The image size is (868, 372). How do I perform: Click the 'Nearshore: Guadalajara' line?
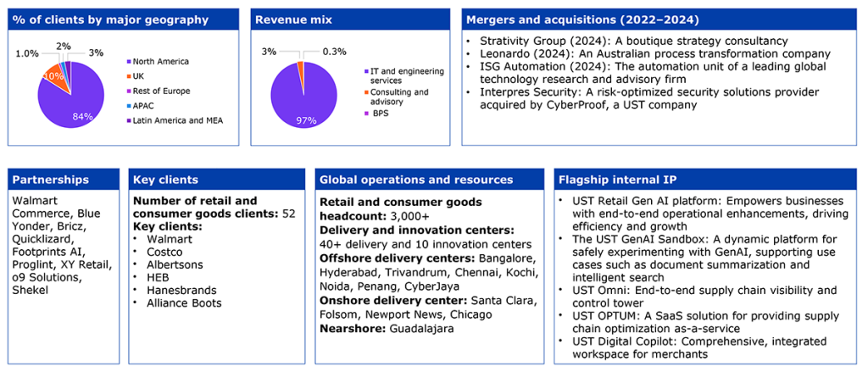(x=387, y=328)
